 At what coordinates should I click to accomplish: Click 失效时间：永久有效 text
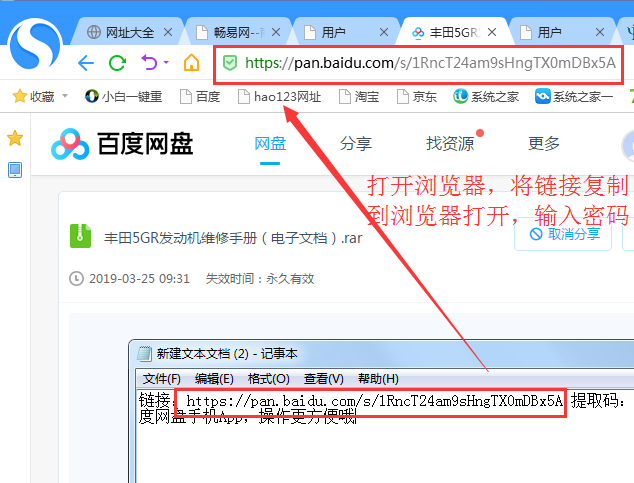pyautogui.click(x=260, y=279)
